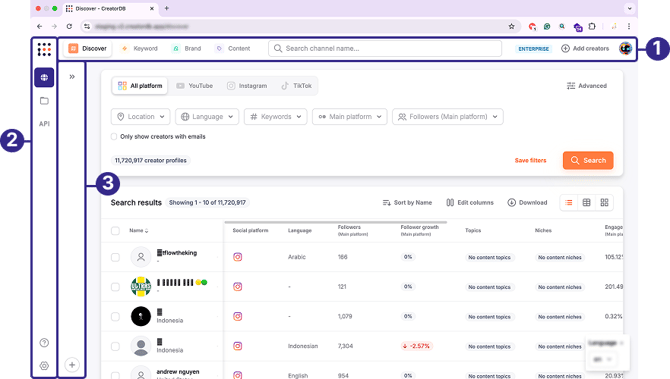Open the folder icon in sidebar
The width and height of the screenshot is (670, 379).
tap(44, 101)
